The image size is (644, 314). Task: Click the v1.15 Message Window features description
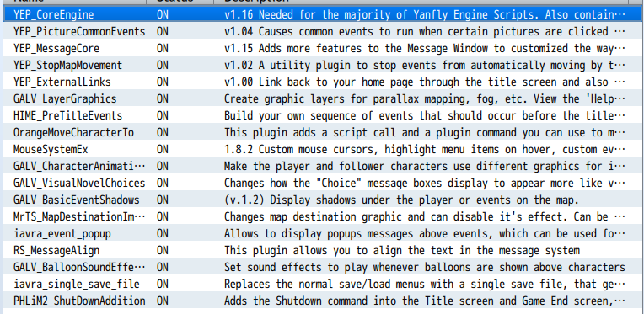[425, 48]
